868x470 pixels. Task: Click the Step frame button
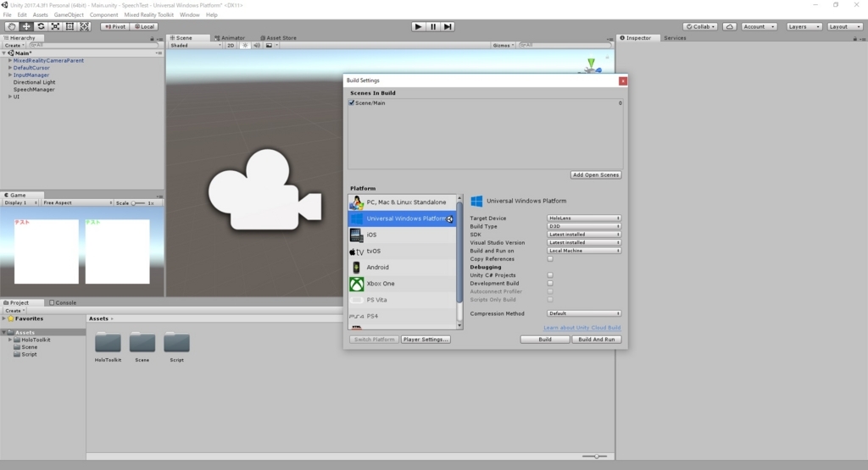click(x=448, y=26)
